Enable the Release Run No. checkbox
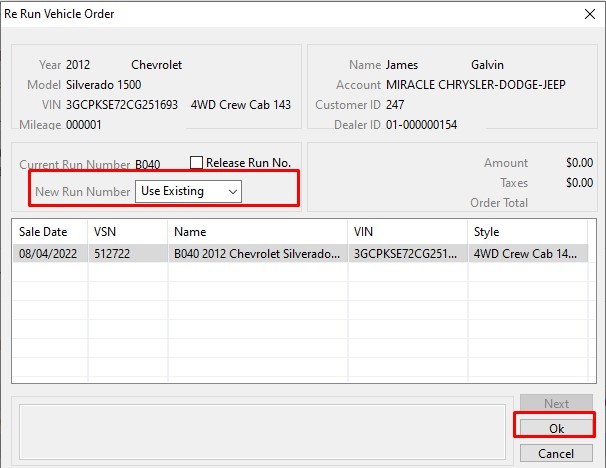 (197, 163)
